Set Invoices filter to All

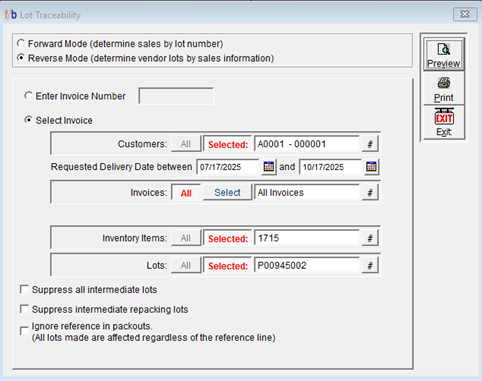[186, 193]
